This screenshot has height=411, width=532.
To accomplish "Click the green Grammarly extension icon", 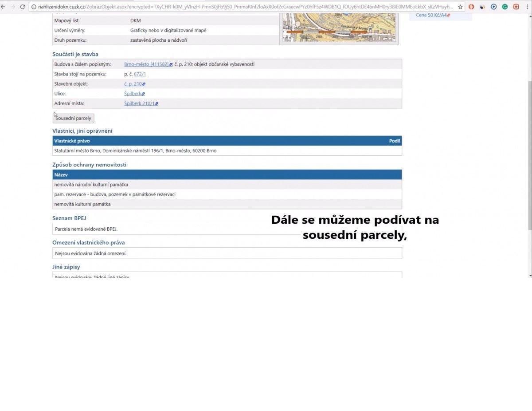I will pyautogui.click(x=505, y=7).
